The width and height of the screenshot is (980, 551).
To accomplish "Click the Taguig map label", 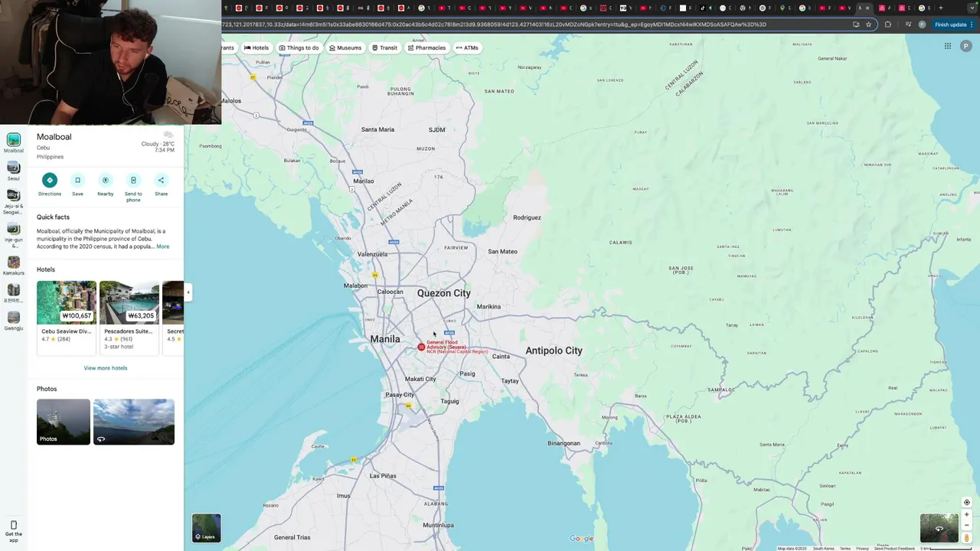I will [449, 401].
